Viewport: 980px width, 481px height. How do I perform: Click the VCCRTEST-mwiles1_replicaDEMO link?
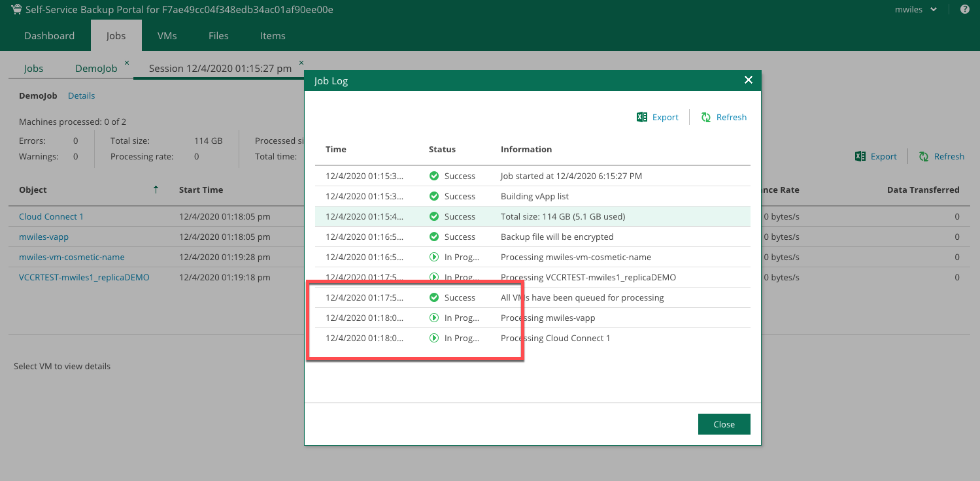click(84, 277)
